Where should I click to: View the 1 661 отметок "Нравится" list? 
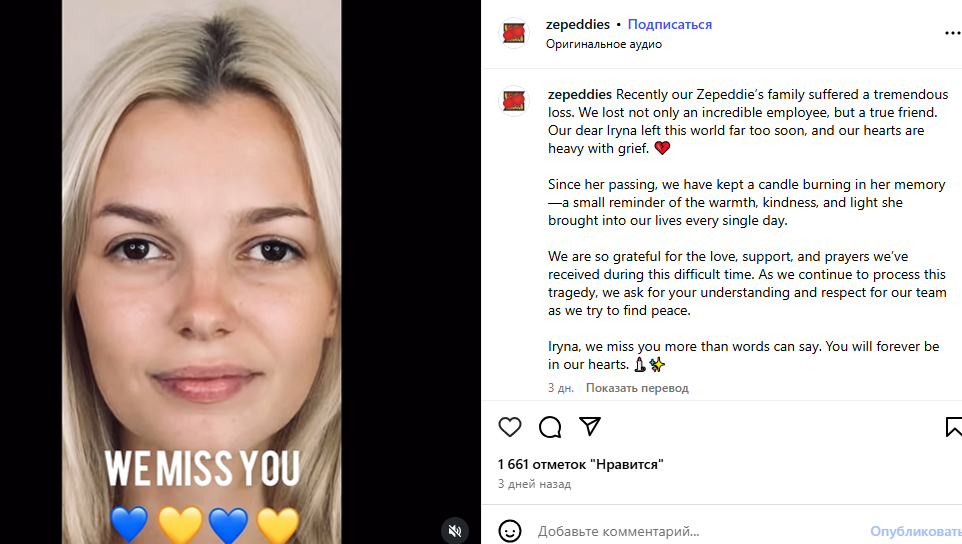(580, 464)
